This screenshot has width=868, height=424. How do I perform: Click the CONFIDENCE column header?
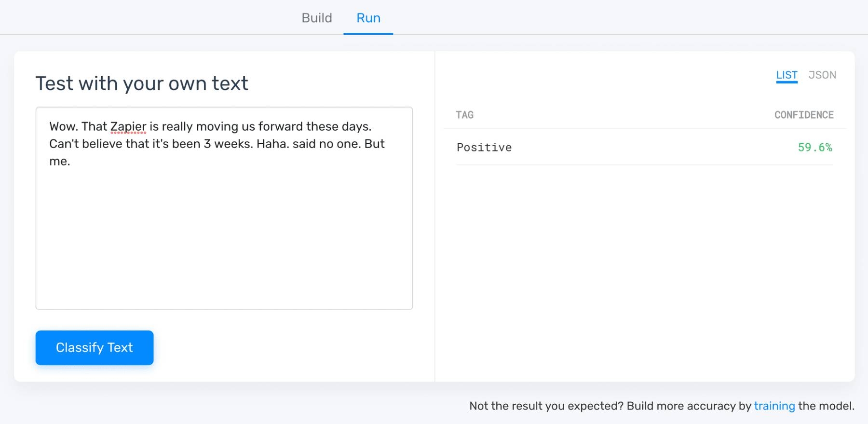coord(804,115)
